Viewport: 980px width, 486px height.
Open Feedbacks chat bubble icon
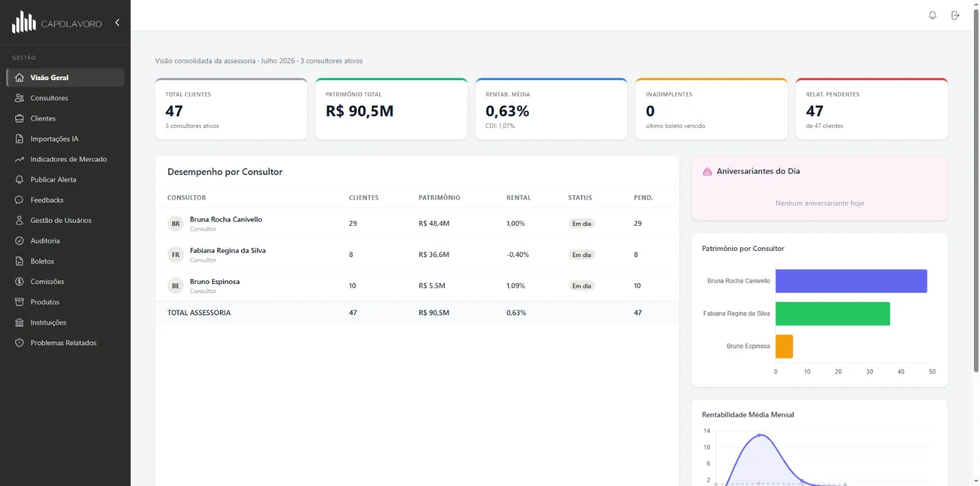tap(20, 200)
